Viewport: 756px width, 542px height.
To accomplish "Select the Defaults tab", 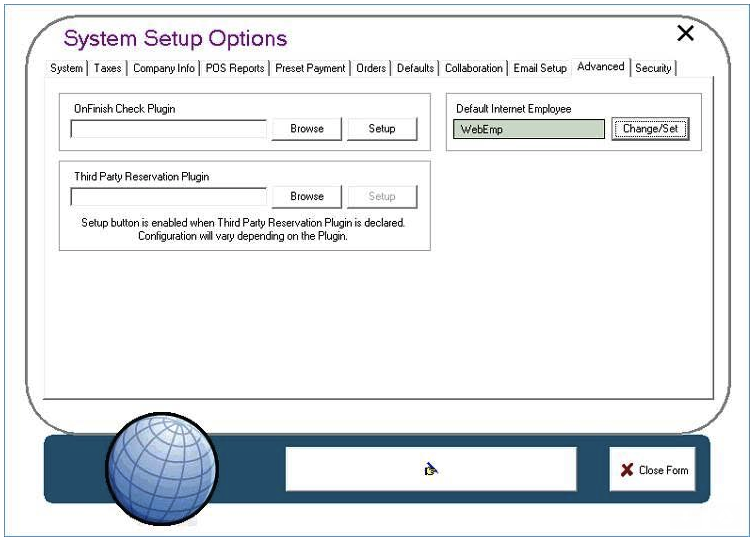I will click(415, 68).
